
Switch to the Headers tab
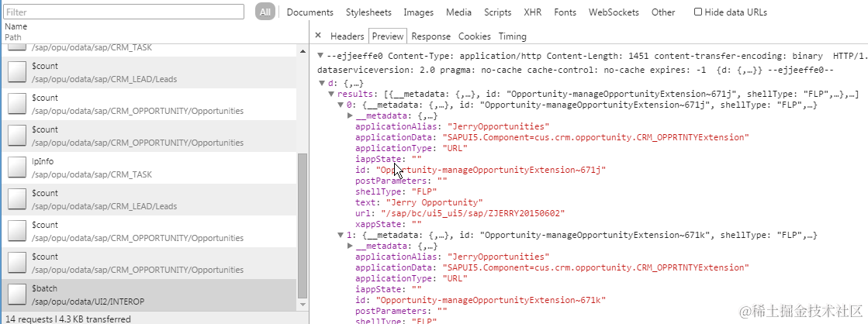click(347, 36)
